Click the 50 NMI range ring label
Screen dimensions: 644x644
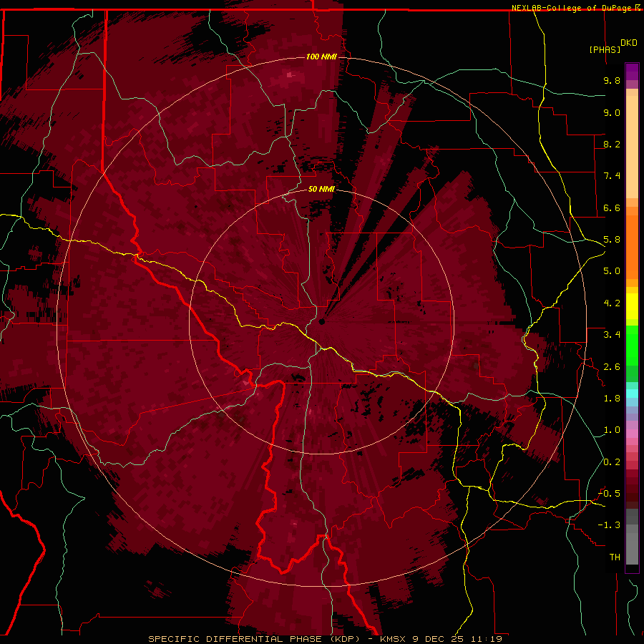coord(321,189)
